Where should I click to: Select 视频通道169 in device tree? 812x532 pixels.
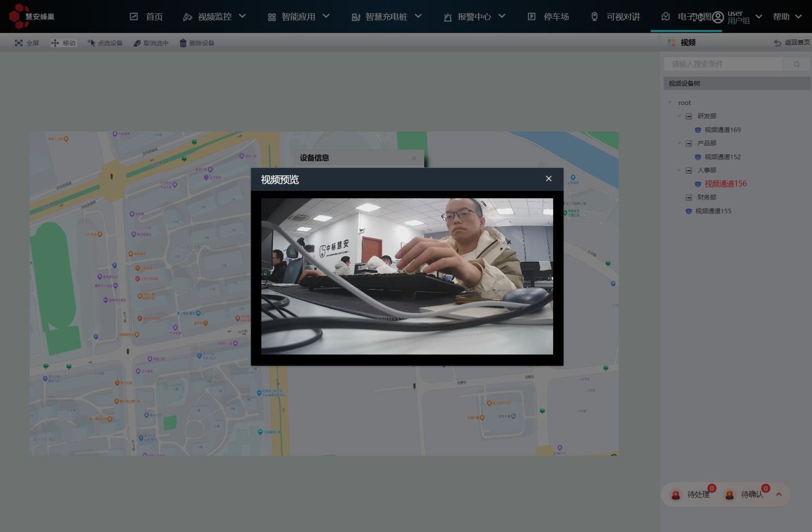pos(722,130)
